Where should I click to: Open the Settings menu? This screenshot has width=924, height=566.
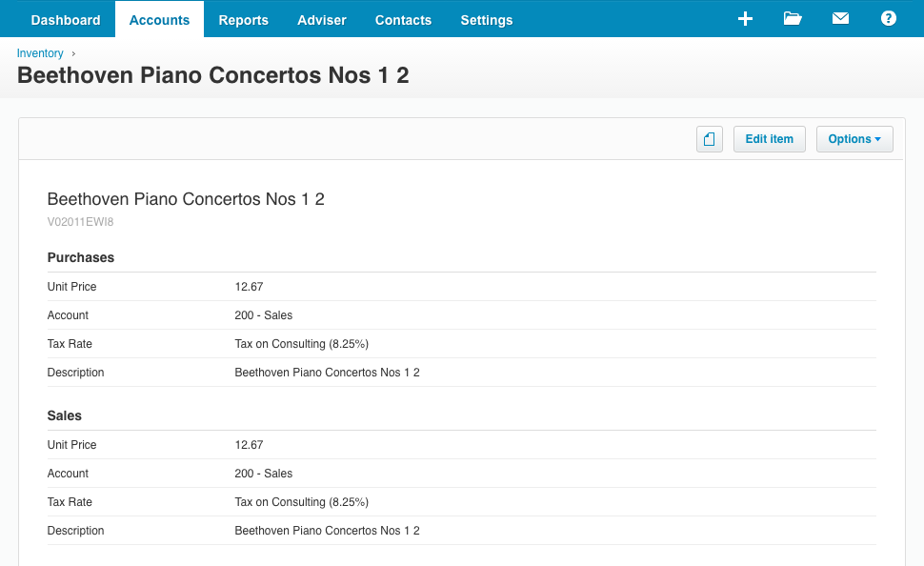486,20
